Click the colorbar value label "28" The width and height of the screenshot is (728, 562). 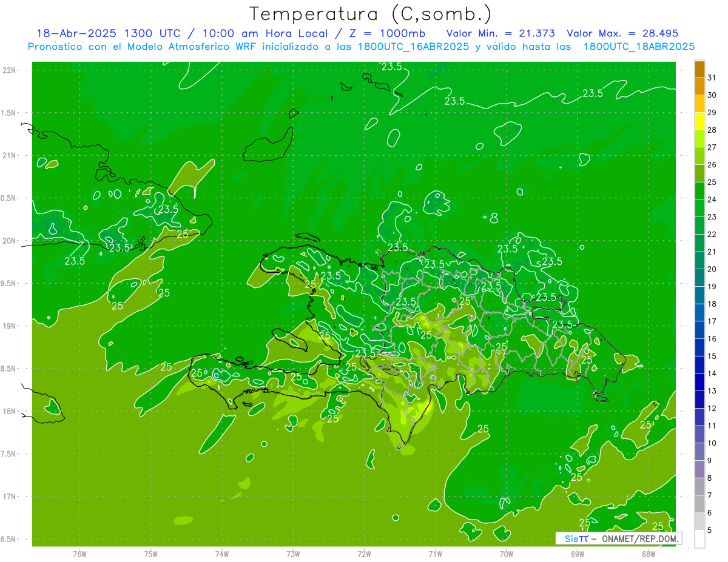pyautogui.click(x=712, y=130)
